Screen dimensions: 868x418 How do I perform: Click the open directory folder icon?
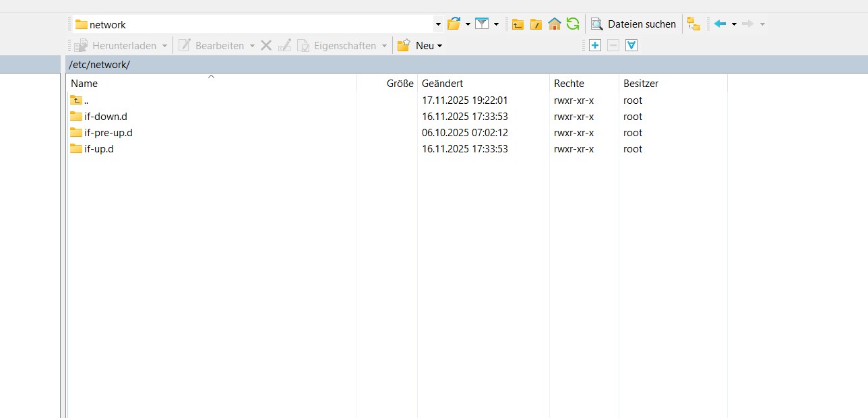[x=454, y=24]
